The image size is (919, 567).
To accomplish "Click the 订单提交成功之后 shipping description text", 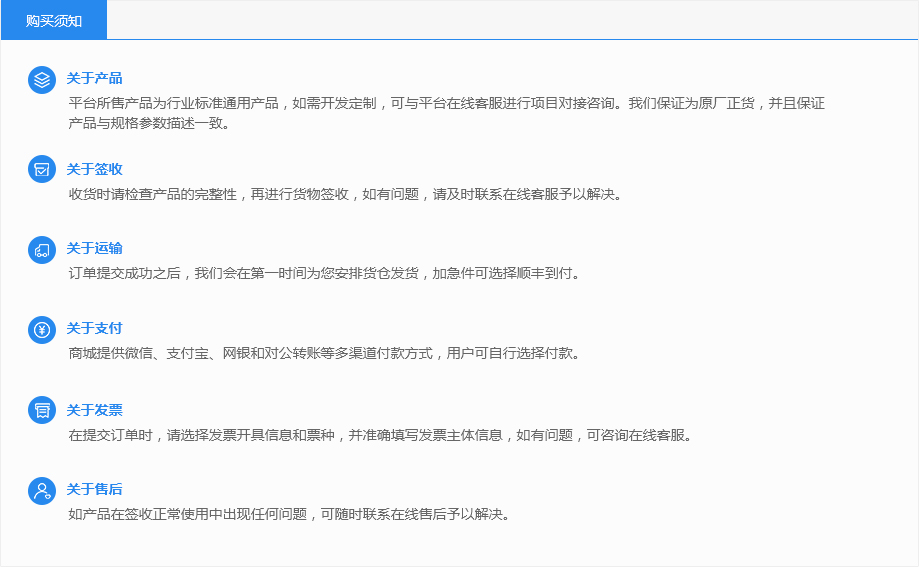I will click(324, 273).
